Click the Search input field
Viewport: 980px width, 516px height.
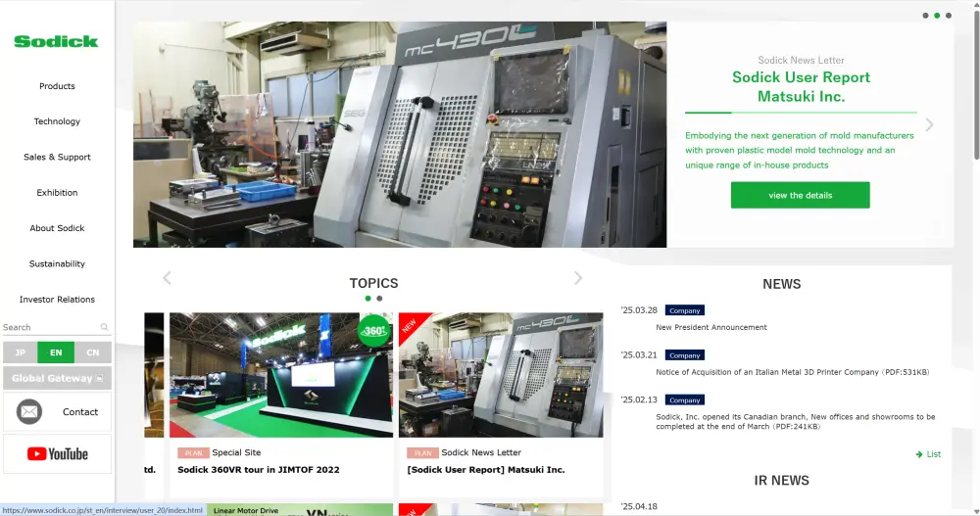[49, 328]
